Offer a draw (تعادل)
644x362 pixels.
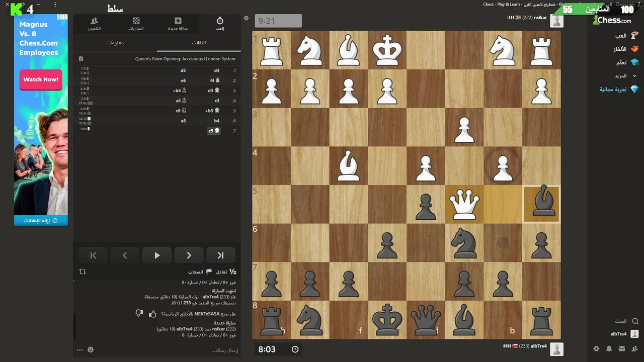pyautogui.click(x=226, y=271)
